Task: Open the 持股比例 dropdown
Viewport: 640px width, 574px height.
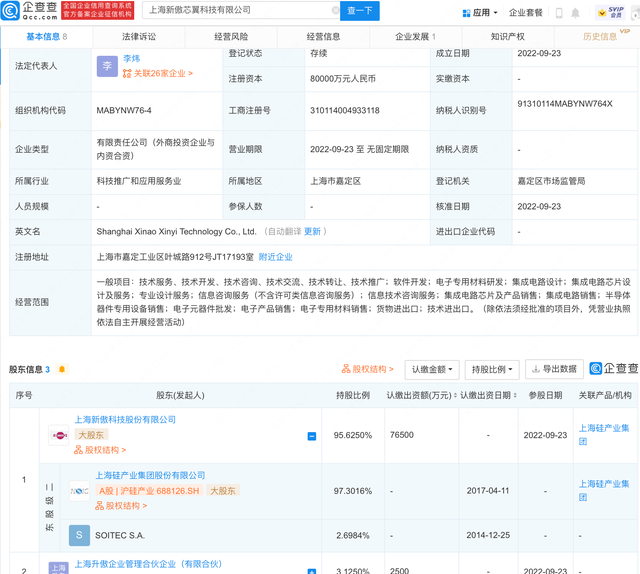Action: (x=492, y=369)
